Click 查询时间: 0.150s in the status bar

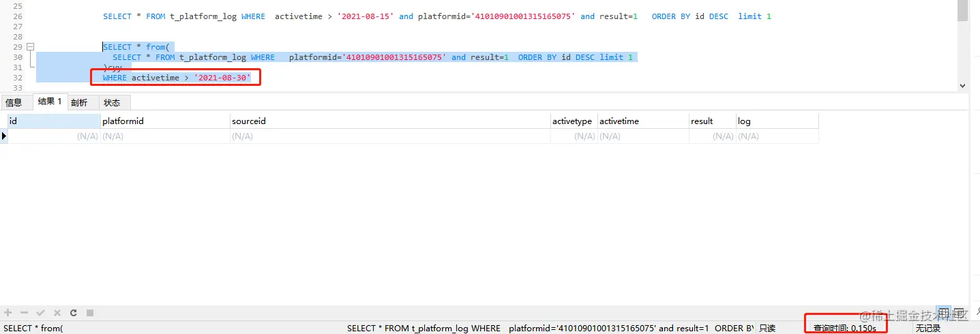point(844,329)
